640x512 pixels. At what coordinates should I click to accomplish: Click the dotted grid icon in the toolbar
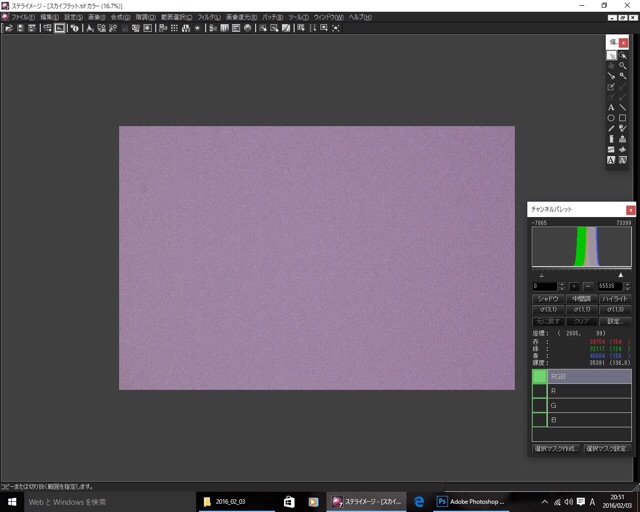pyautogui.click(x=174, y=28)
